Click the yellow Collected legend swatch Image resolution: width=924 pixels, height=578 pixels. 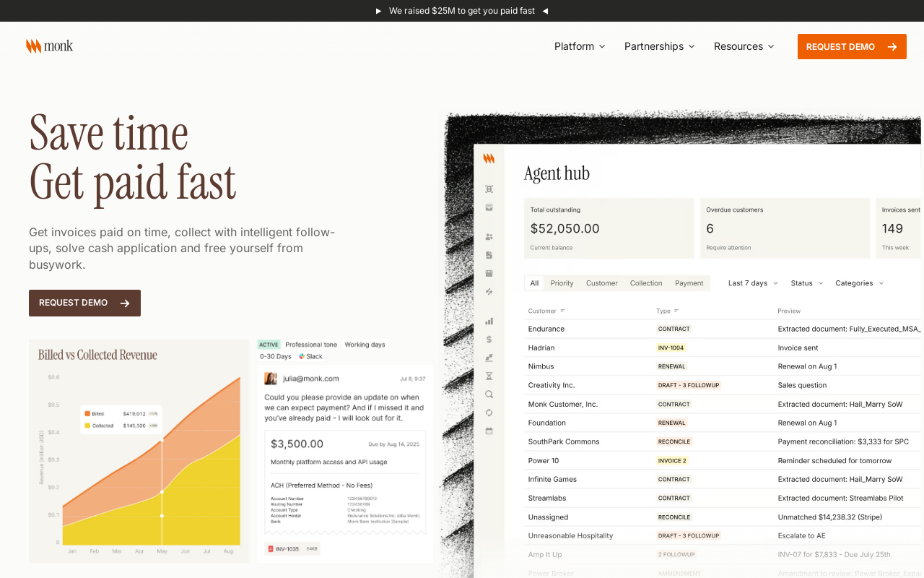87,426
